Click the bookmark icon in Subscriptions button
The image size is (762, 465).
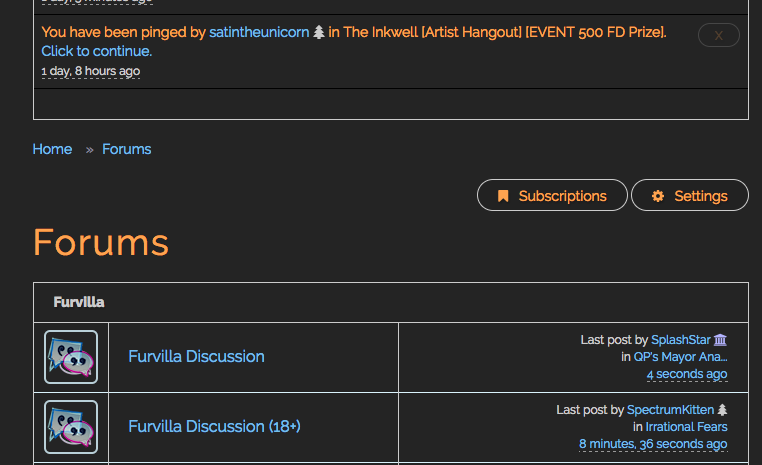click(x=503, y=196)
